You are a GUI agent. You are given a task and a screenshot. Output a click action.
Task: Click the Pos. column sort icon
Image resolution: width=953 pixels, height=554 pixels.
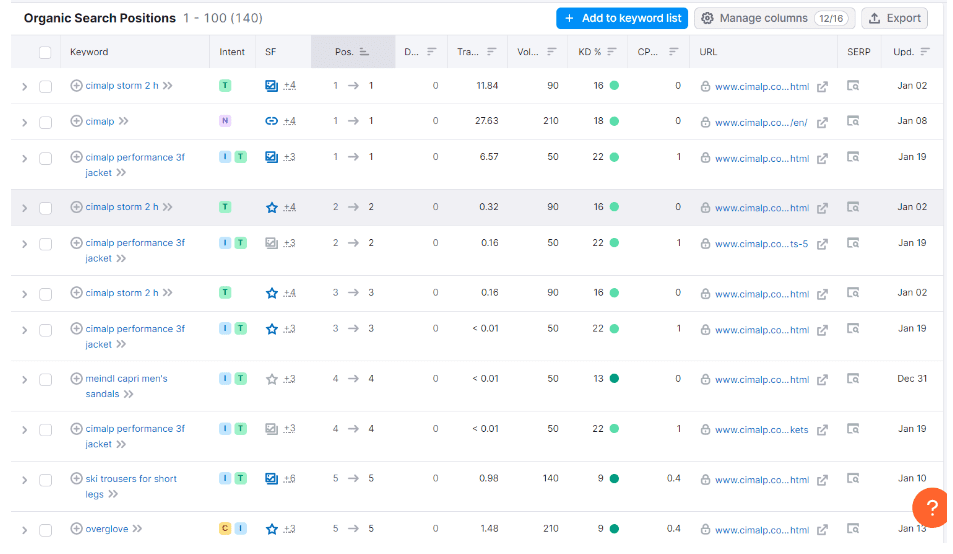(363, 52)
